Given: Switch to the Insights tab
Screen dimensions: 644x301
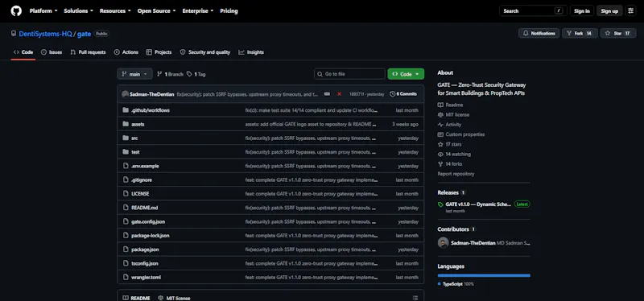Looking at the screenshot, I should click(x=251, y=52).
